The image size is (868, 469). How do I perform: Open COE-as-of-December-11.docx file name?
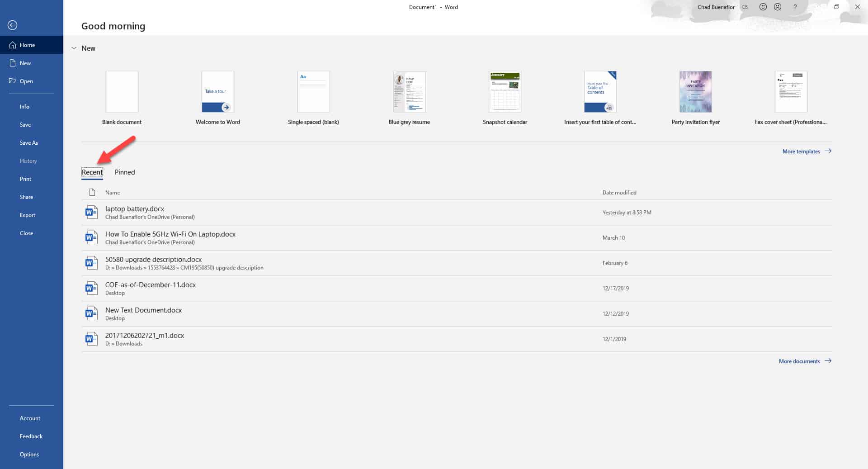pyautogui.click(x=151, y=285)
